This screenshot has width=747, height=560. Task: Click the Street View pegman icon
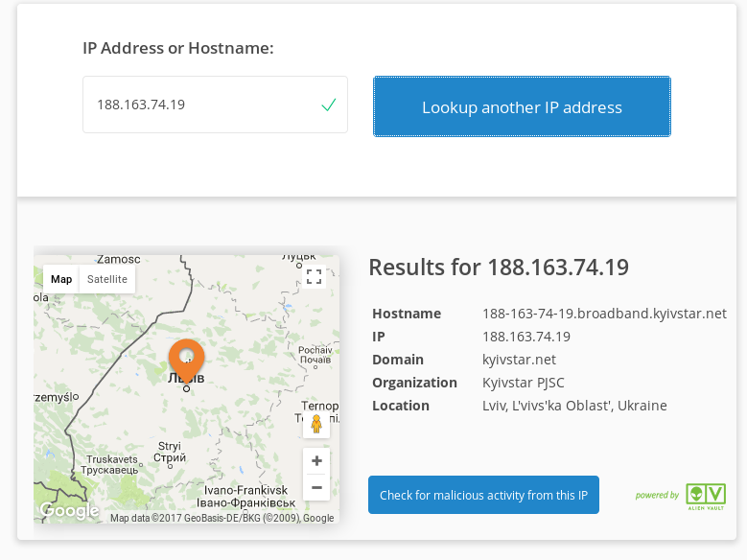coord(316,424)
